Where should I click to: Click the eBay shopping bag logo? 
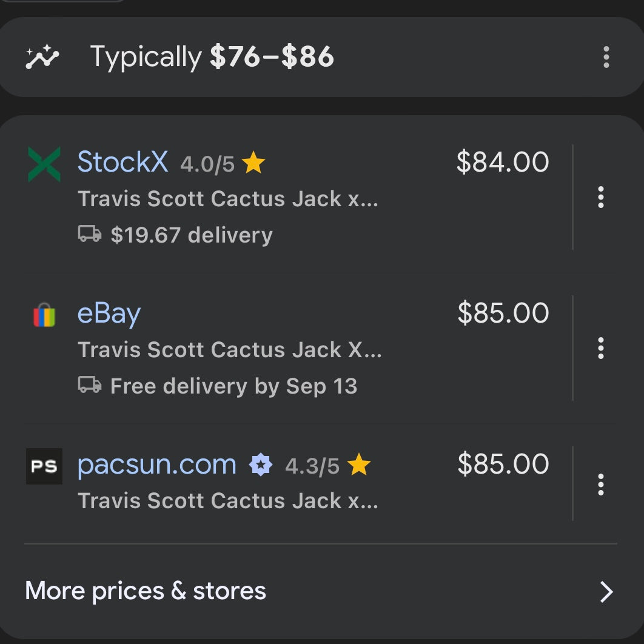(44, 315)
